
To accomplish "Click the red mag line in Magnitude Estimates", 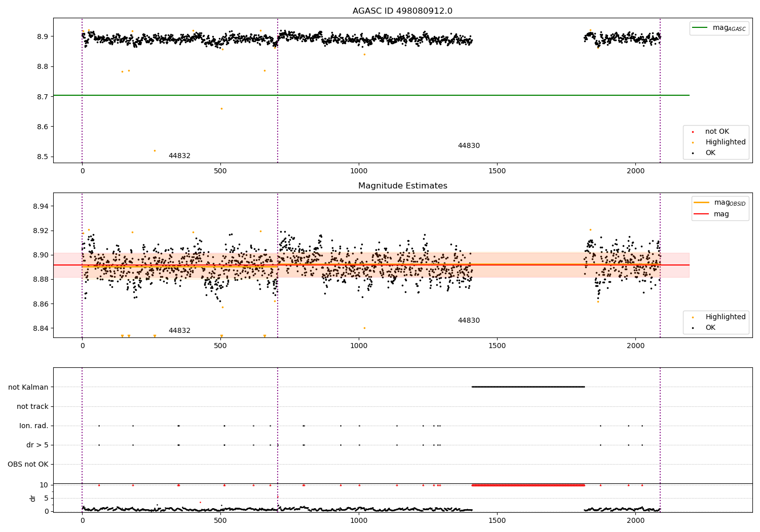I will (371, 265).
